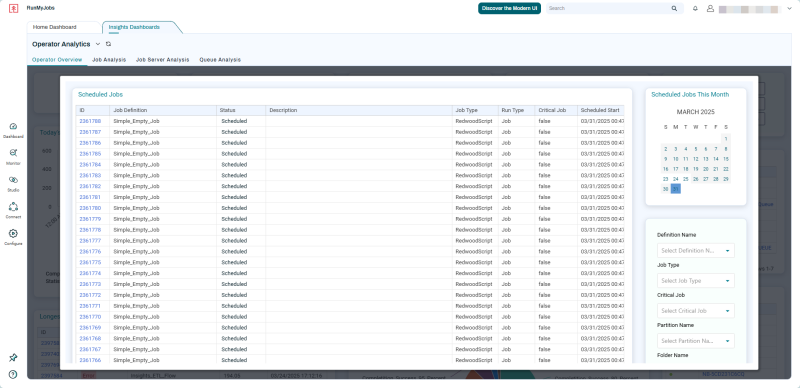Select March 24 in the calendar

click(676, 179)
